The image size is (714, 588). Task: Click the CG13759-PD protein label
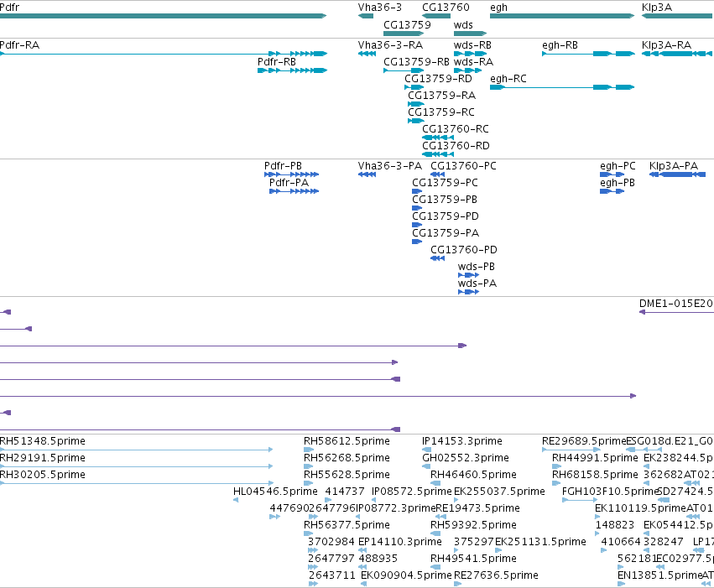(446, 216)
